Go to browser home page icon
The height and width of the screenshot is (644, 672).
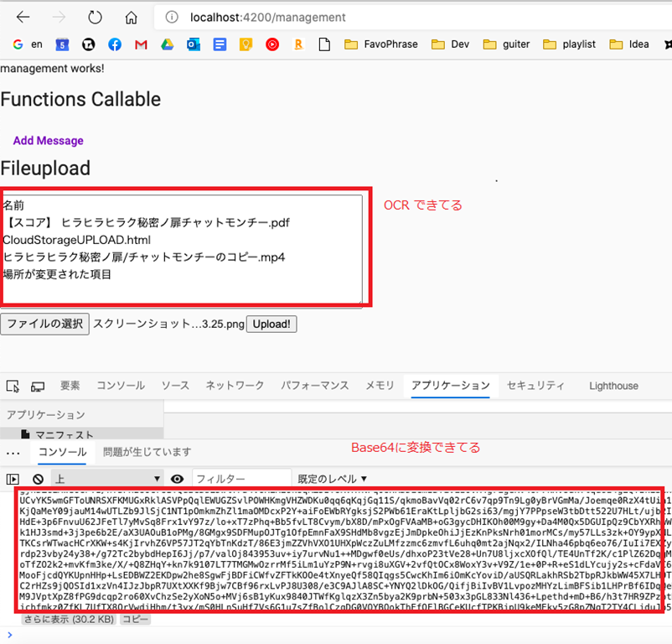click(131, 17)
